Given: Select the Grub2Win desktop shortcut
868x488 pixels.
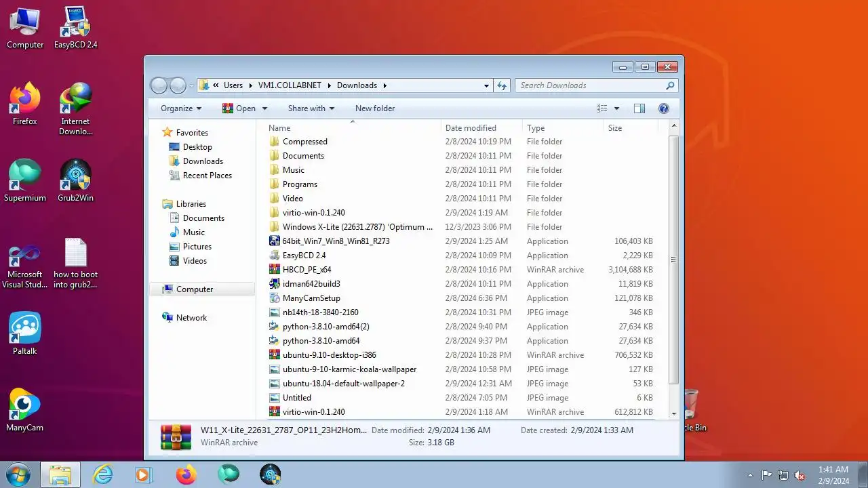Looking at the screenshot, I should 75,181.
